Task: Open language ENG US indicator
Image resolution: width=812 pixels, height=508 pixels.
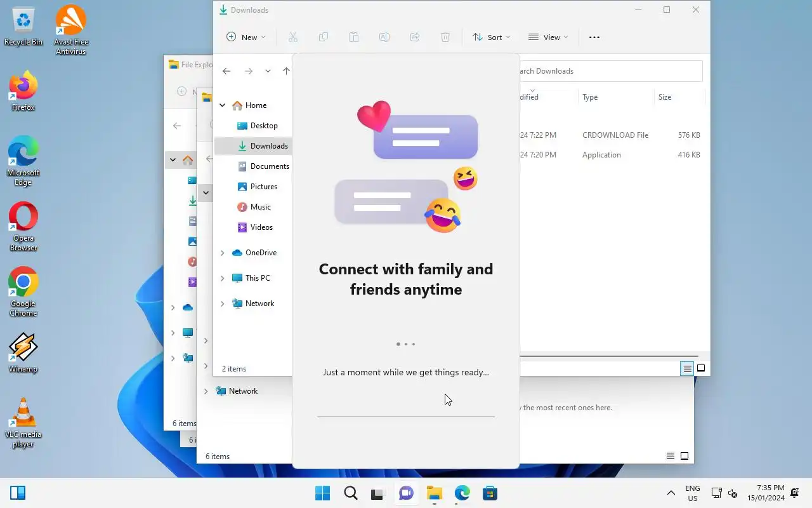Action: [x=693, y=493]
